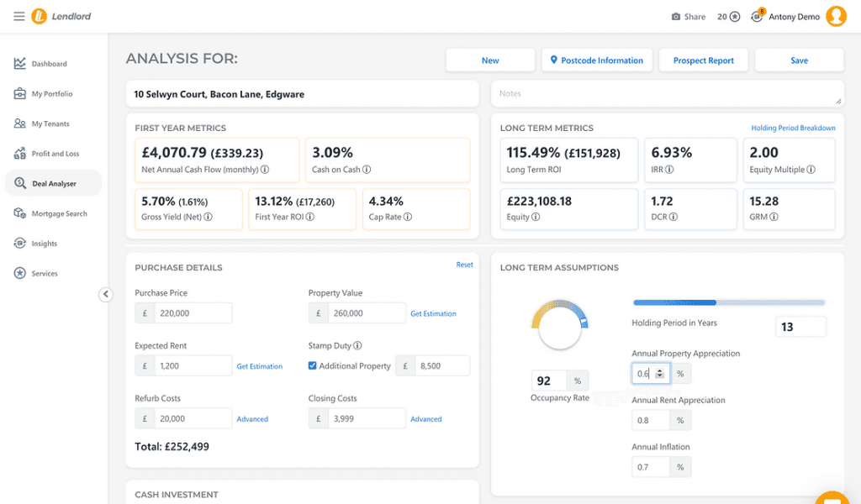This screenshot has height=504, width=861.
Task: Open the 20 star credits indicator
Action: click(x=729, y=17)
